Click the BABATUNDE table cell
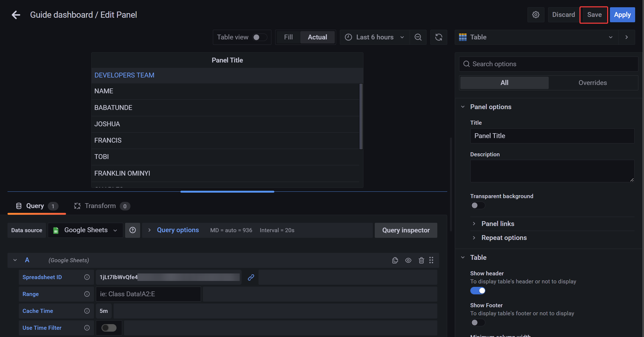 (x=225, y=108)
